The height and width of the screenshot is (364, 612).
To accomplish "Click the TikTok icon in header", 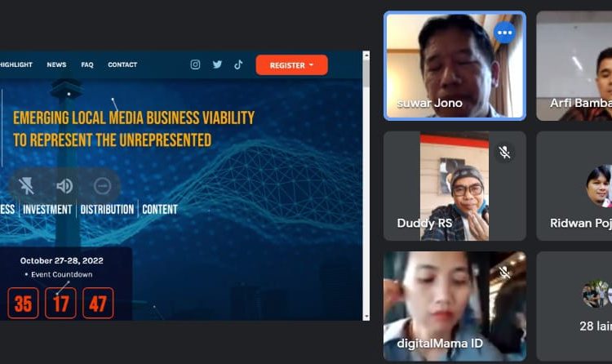I will pos(238,64).
